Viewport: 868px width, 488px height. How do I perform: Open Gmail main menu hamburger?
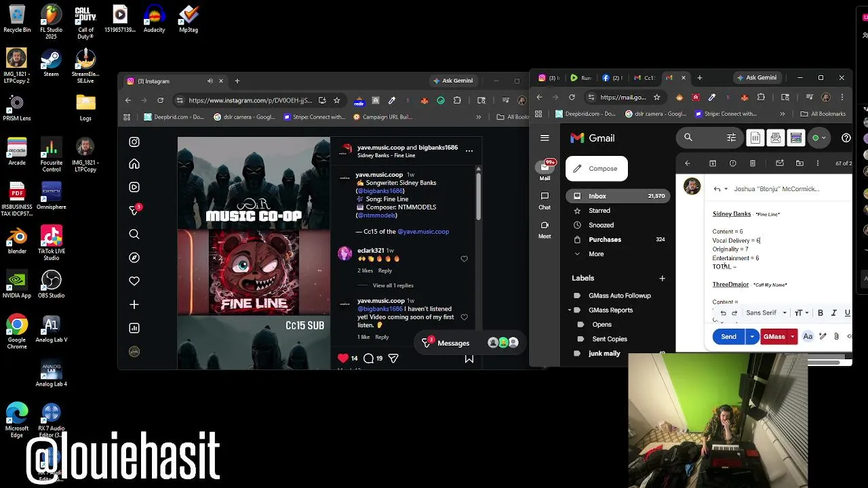click(x=545, y=138)
